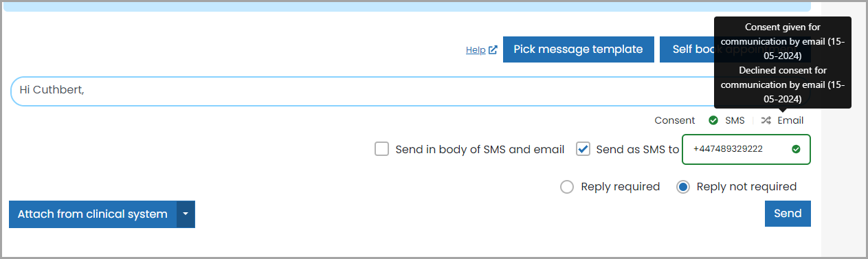Open the 'Pick message template' chooser
The height and width of the screenshot is (259, 868).
[x=578, y=49]
